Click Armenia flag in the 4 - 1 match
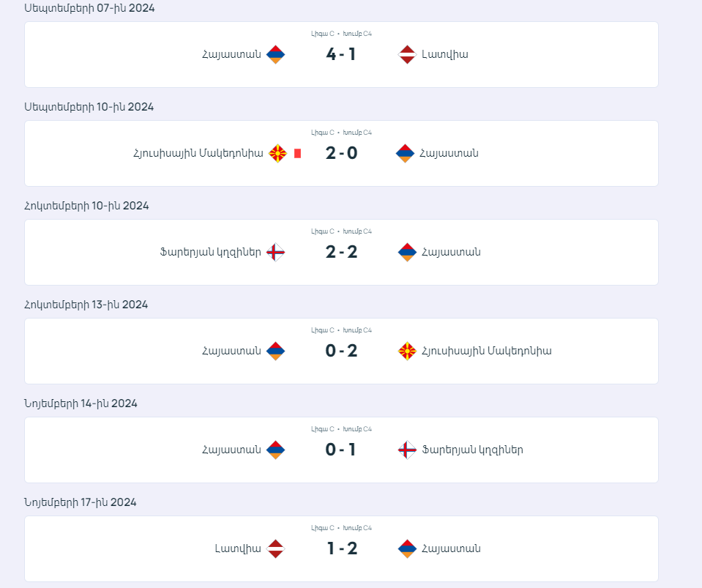The height and width of the screenshot is (588, 702). 275,55
